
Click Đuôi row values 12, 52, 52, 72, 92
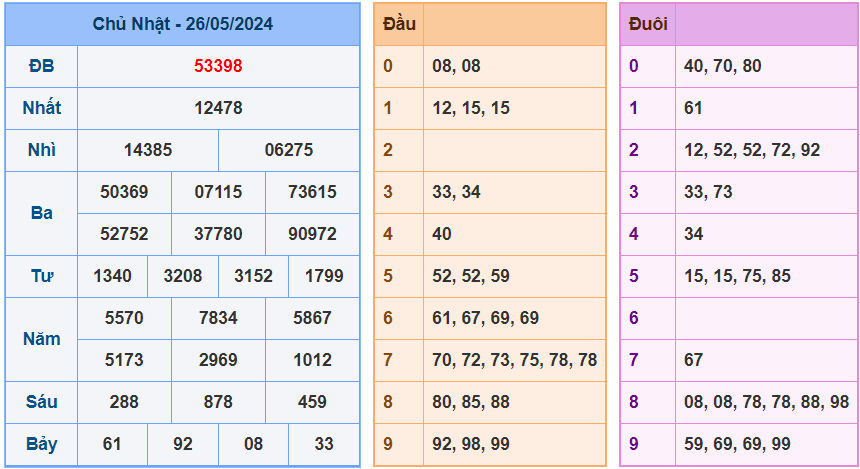point(752,150)
